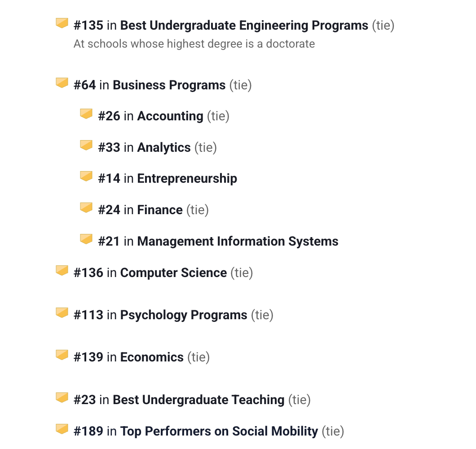Click the badge icon next to #64 Business Programs
Screen dimensions: 476x449
[62, 83]
